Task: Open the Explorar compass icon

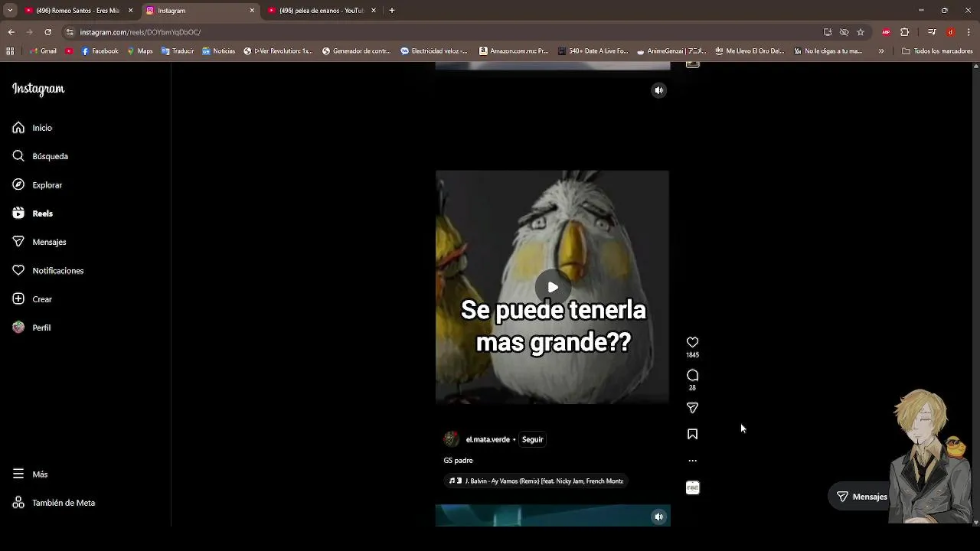Action: [18, 184]
